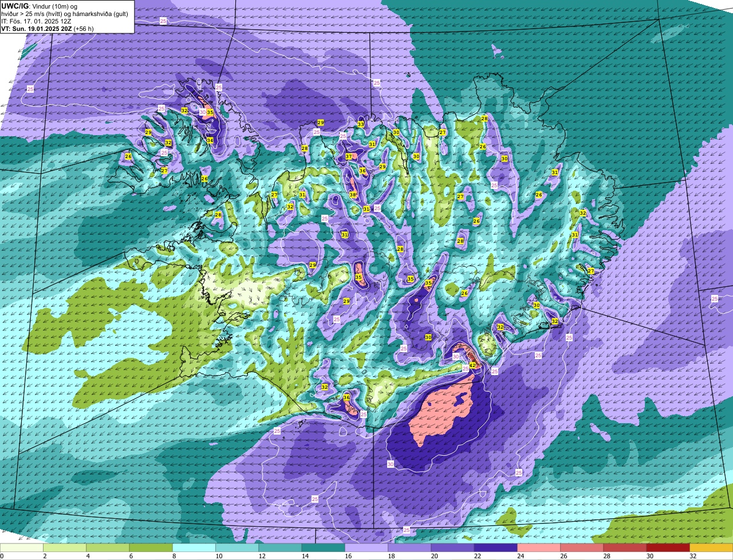
Task: Select the teal 12–14 legend swatch
Action: tap(280, 547)
